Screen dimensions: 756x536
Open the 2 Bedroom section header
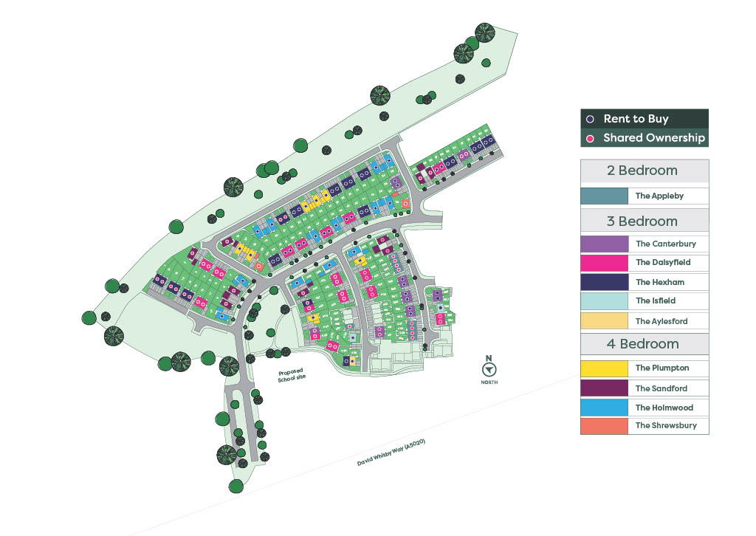(644, 171)
